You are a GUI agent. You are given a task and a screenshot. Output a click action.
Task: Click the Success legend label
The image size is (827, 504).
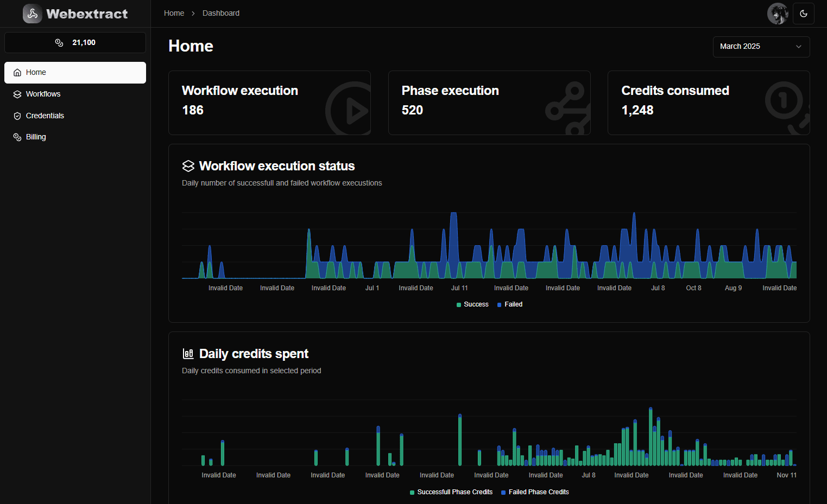(x=476, y=304)
